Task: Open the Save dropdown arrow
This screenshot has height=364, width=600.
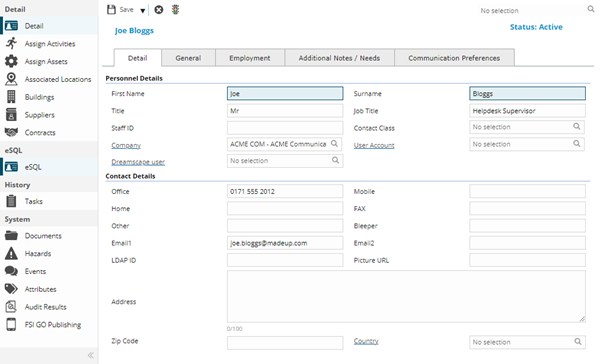Action: [x=142, y=11]
